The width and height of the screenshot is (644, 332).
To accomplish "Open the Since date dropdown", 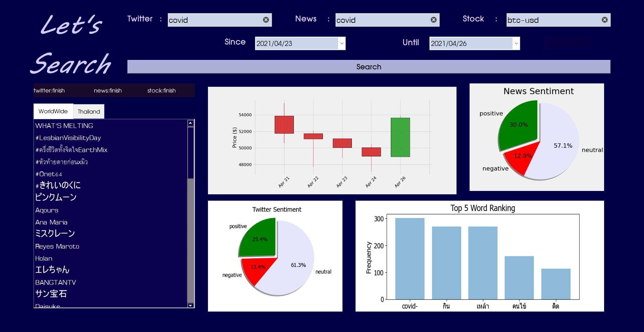I will coord(341,43).
